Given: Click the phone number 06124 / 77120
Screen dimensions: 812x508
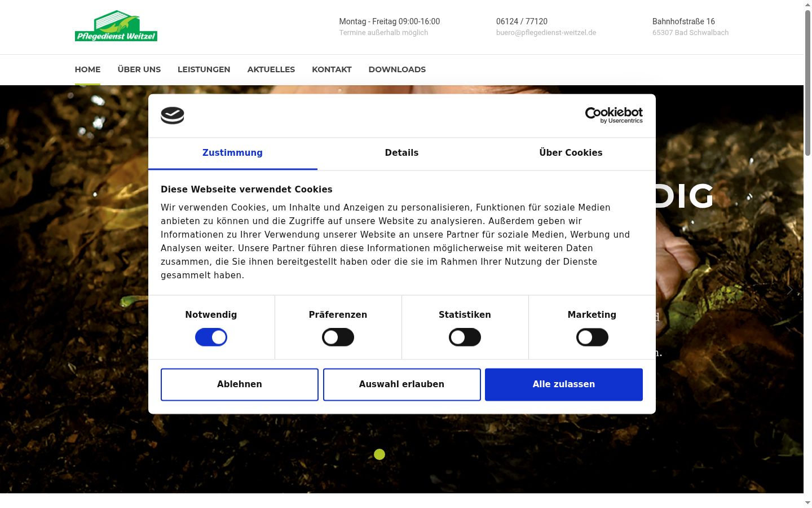Looking at the screenshot, I should (522, 21).
